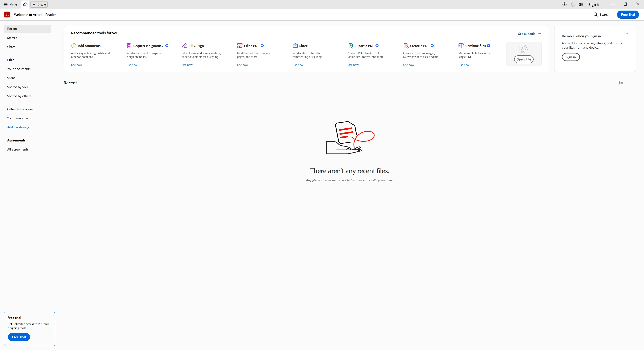
Task: Click the Edit a PDF icon
Action: click(239, 46)
